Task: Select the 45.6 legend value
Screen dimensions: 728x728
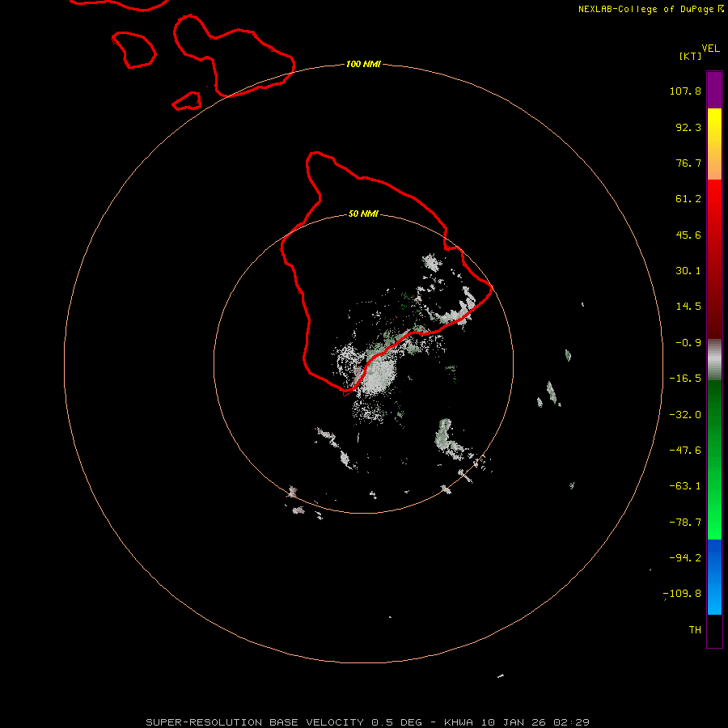Action: click(688, 235)
